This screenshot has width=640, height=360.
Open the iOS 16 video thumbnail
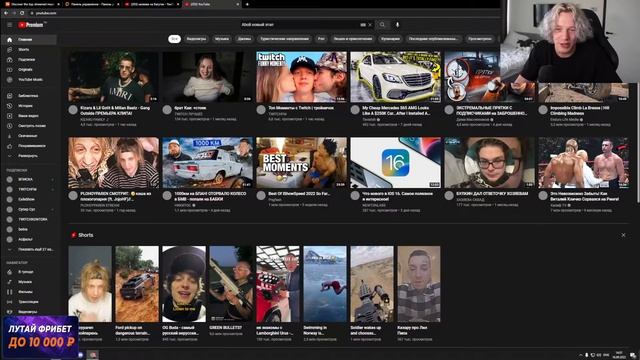396,162
